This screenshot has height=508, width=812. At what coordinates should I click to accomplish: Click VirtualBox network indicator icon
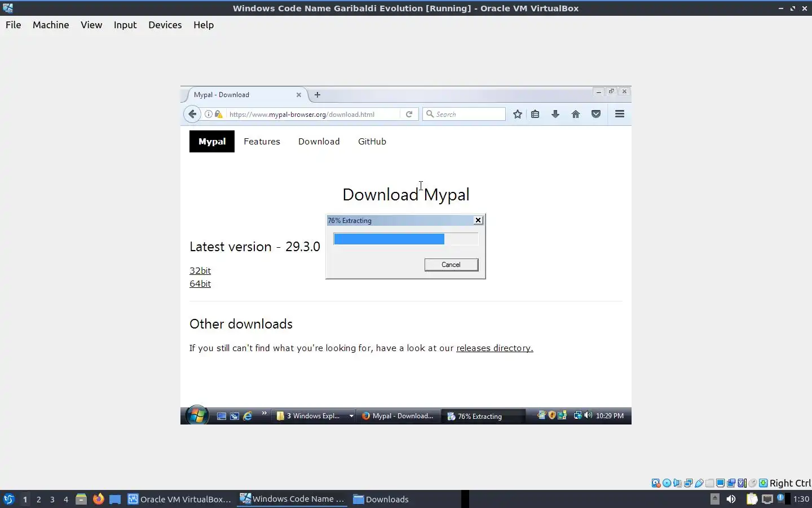tap(688, 483)
